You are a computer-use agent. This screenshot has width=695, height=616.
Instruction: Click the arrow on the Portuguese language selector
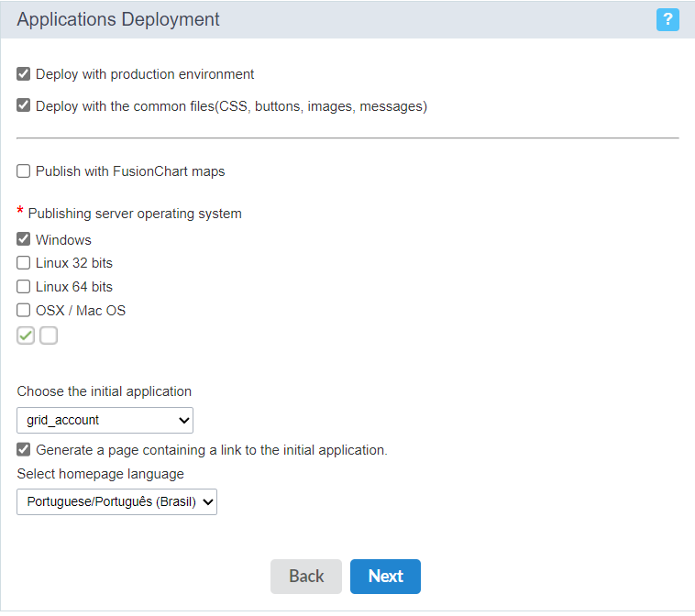[x=208, y=502]
